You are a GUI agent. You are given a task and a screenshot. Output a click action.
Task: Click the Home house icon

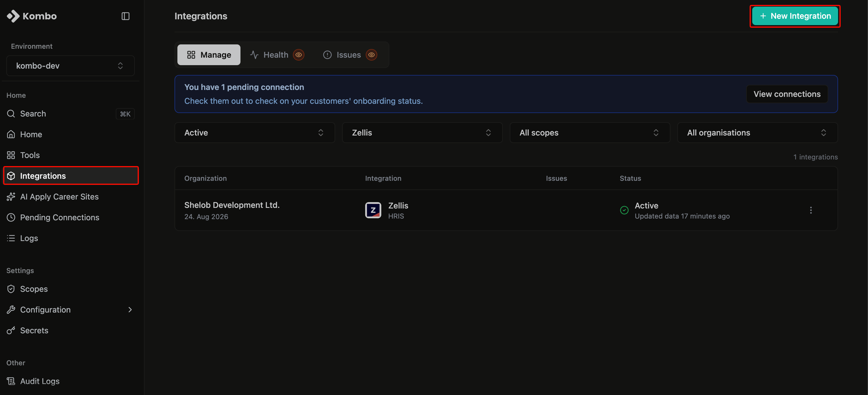click(x=11, y=134)
